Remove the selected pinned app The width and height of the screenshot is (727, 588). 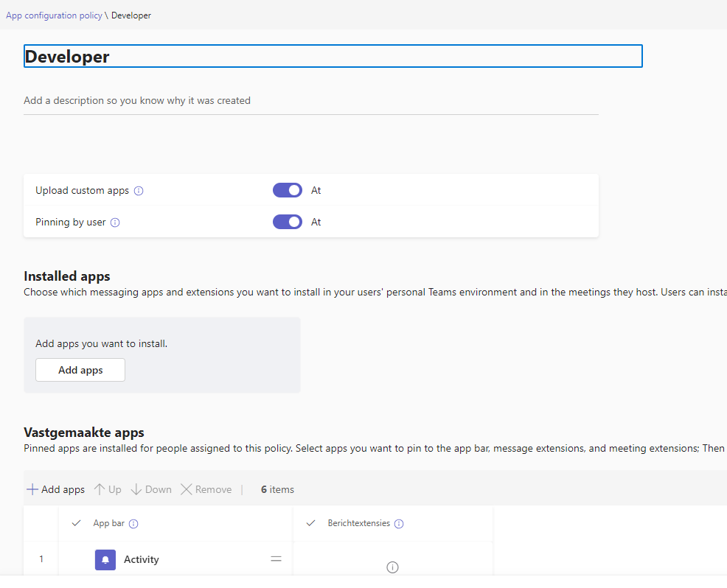(206, 489)
